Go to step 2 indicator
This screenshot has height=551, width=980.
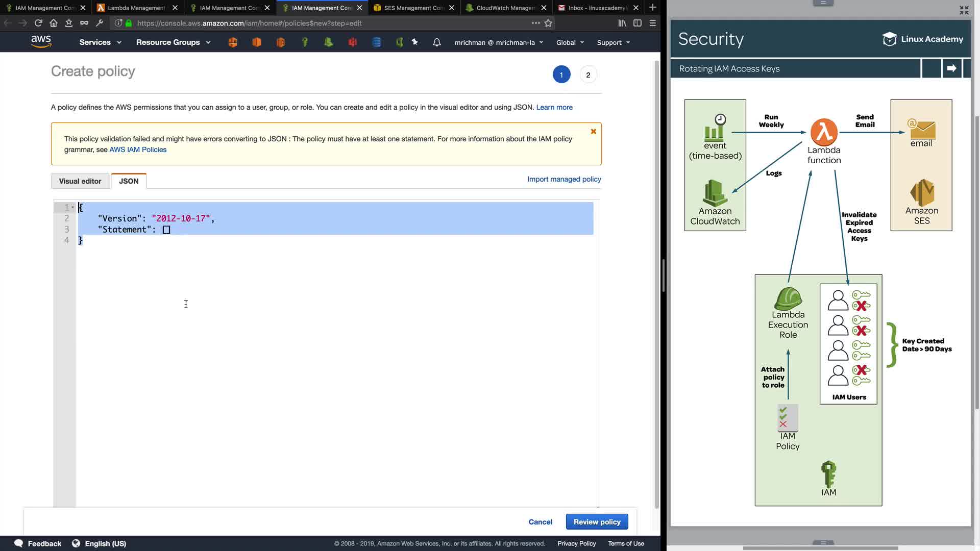click(588, 75)
